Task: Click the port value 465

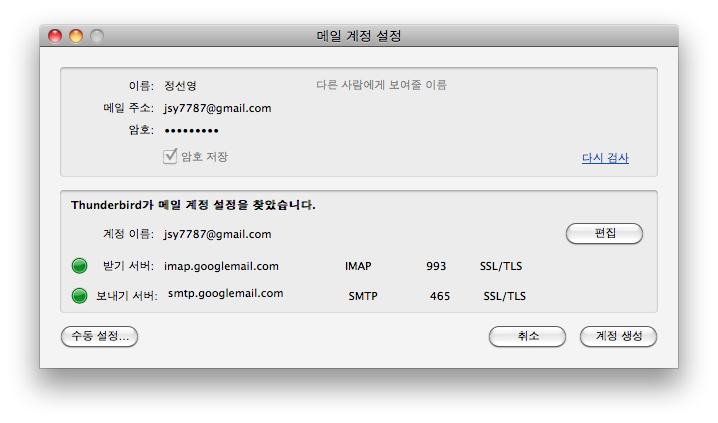Action: (x=440, y=296)
